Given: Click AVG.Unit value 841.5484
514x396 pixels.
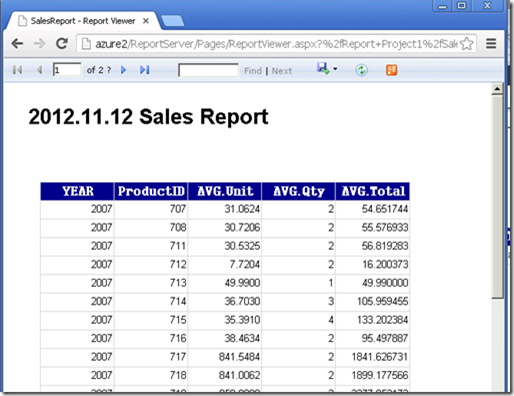Looking at the screenshot, I should pos(239,357).
